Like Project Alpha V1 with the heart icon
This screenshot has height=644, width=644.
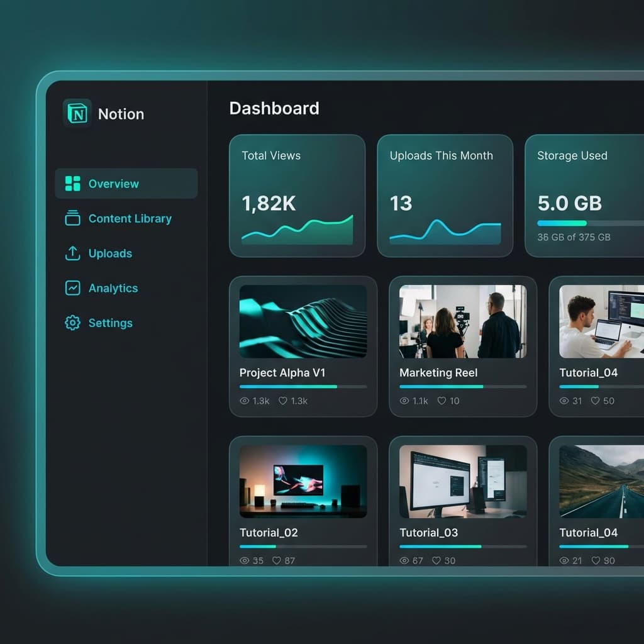pyautogui.click(x=283, y=401)
